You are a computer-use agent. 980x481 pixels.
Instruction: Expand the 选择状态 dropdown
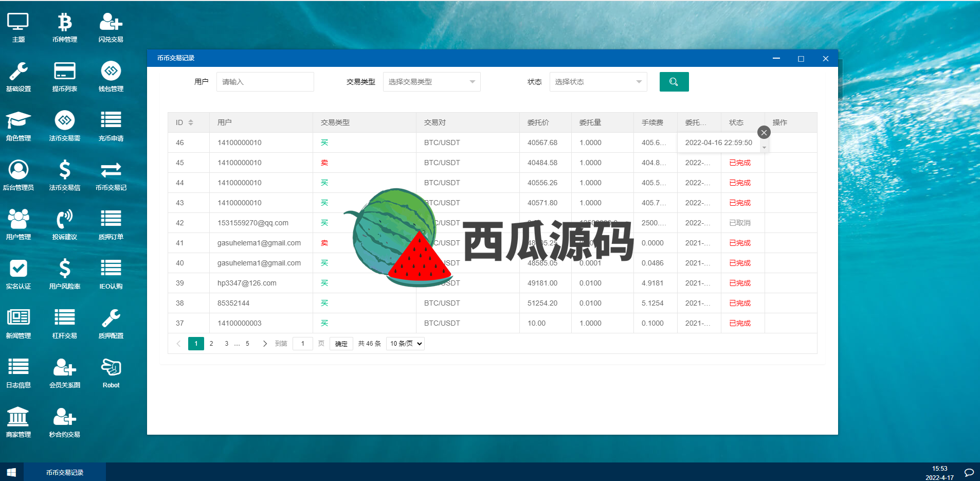tap(598, 82)
